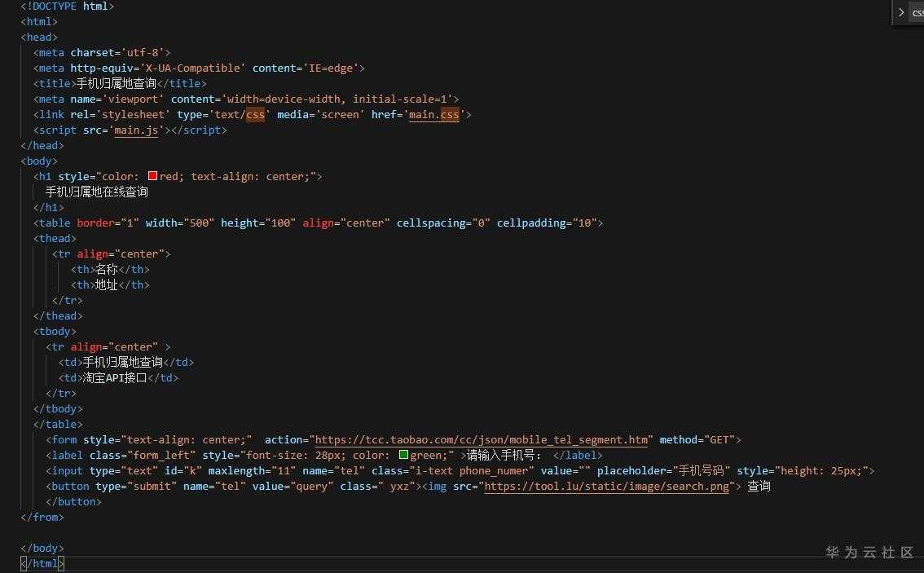Click the label text 请输入手机号:
Screen dimensions: 924x573
tap(504, 455)
